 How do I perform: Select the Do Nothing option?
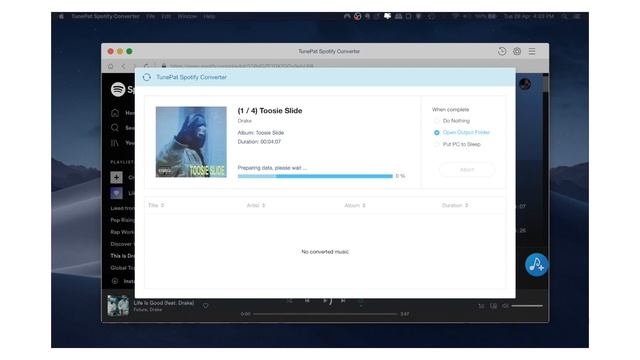pyautogui.click(x=451, y=121)
